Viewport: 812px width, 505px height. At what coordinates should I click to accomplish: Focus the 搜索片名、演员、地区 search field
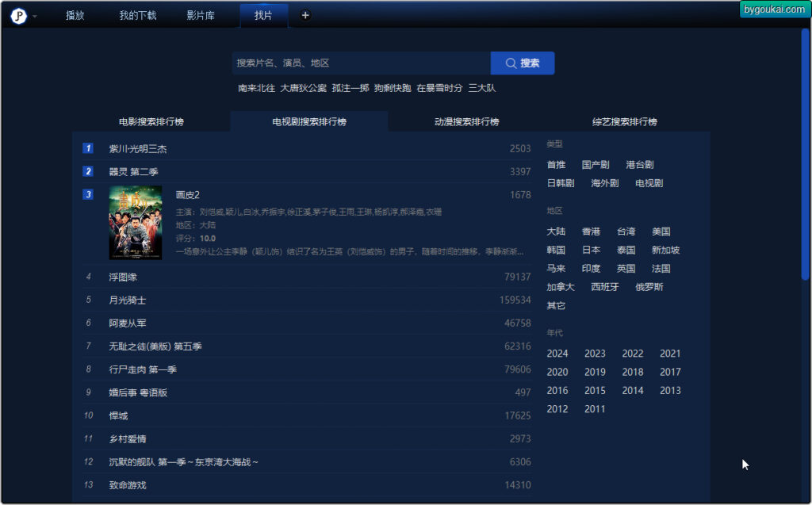[x=362, y=63]
